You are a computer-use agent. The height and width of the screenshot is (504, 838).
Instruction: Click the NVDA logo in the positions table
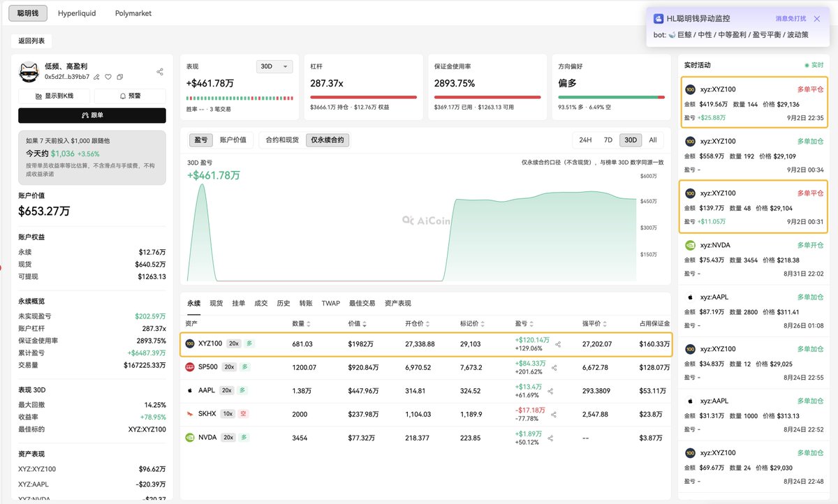pos(190,438)
